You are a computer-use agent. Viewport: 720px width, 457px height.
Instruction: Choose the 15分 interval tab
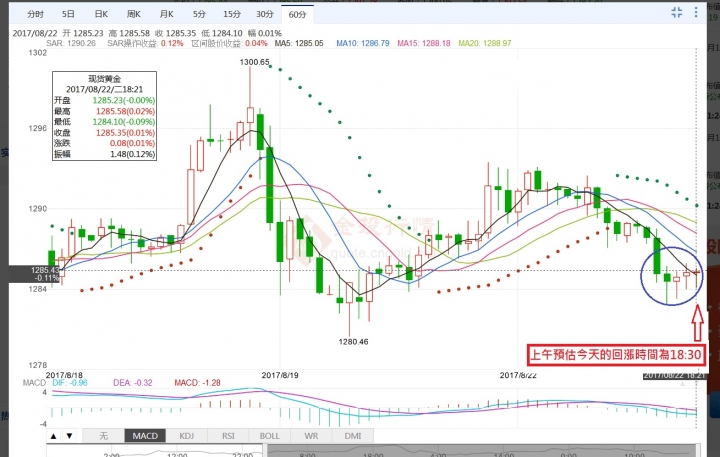coord(232,14)
